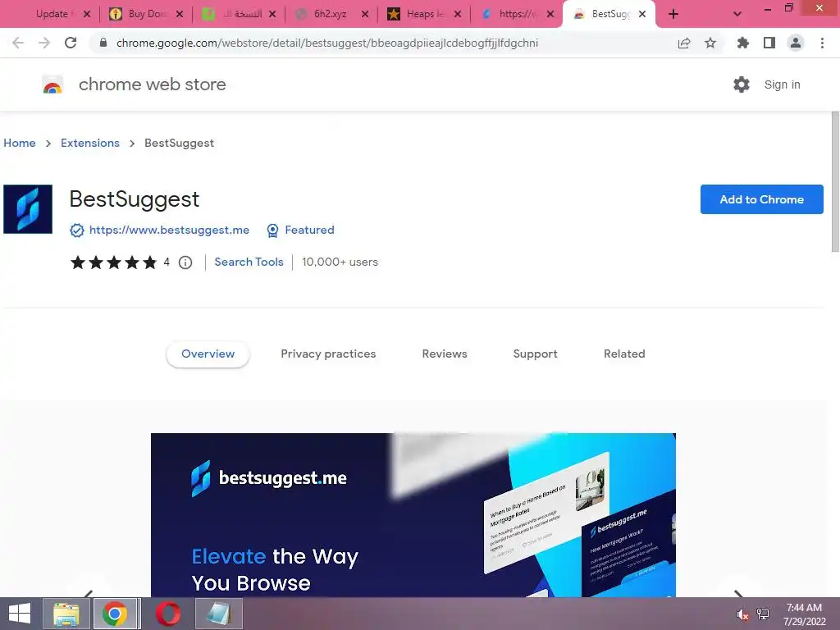The width and height of the screenshot is (840, 630).
Task: Open the Related tab
Action: [624, 354]
